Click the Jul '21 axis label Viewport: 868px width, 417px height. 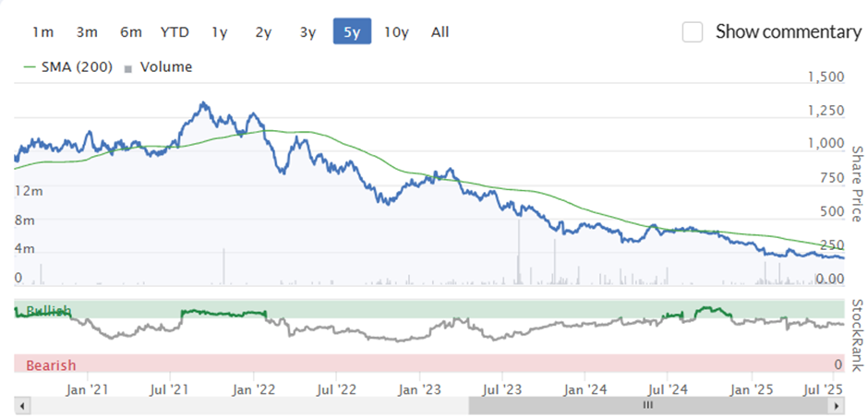coord(170,389)
